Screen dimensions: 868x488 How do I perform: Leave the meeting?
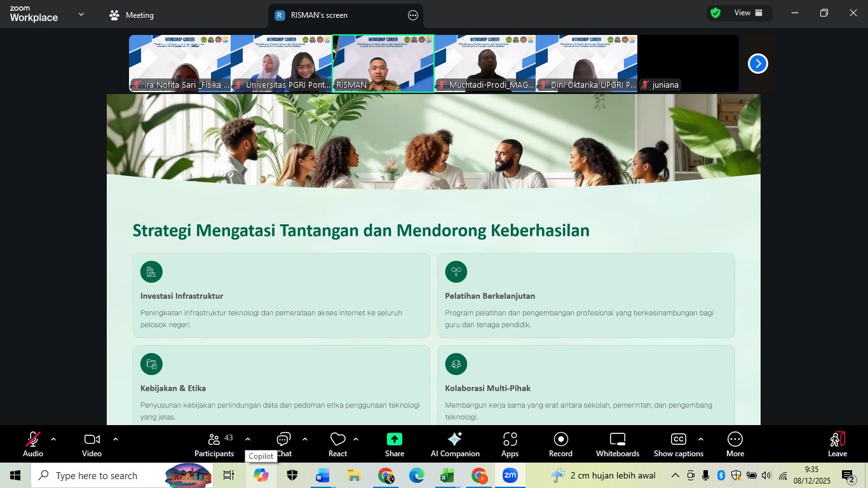[837, 444]
